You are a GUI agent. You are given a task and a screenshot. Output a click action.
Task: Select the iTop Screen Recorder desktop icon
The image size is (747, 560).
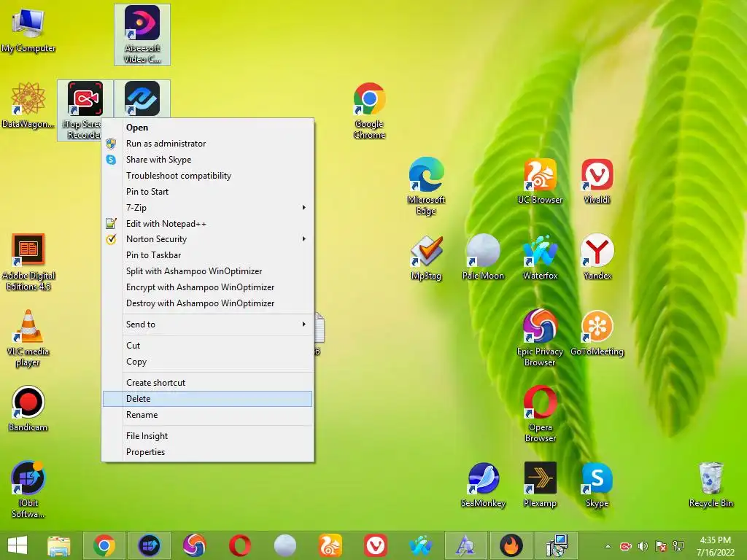click(x=85, y=110)
